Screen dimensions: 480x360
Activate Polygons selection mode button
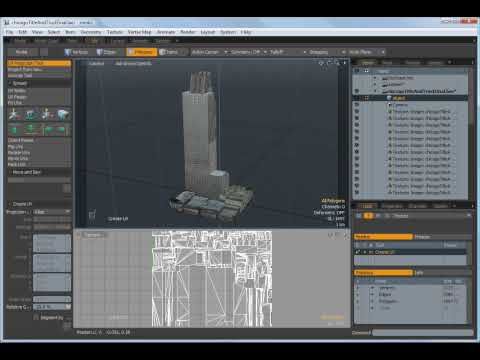click(x=141, y=52)
